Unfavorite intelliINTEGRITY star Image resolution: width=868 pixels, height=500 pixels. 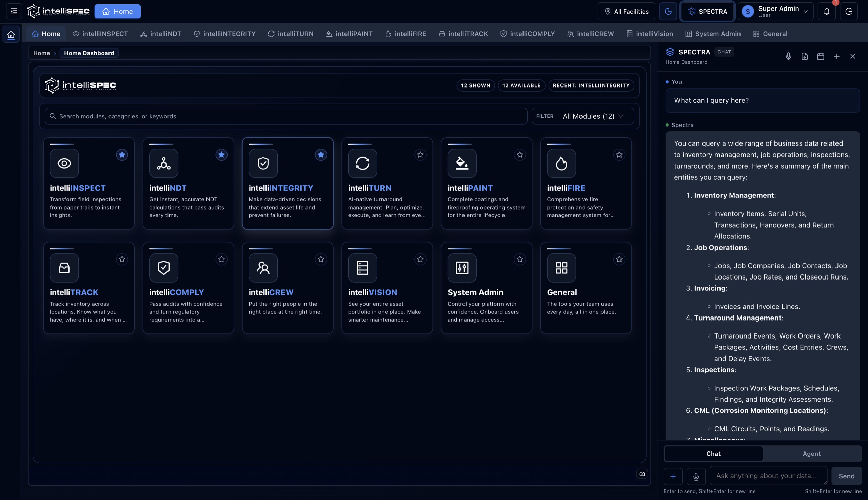321,155
